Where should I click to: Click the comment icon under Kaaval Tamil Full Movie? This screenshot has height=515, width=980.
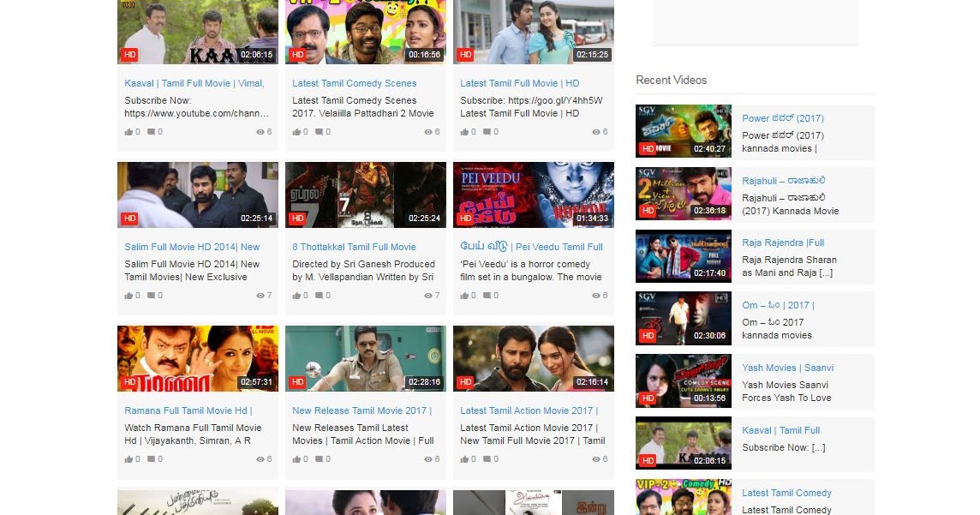tap(151, 132)
